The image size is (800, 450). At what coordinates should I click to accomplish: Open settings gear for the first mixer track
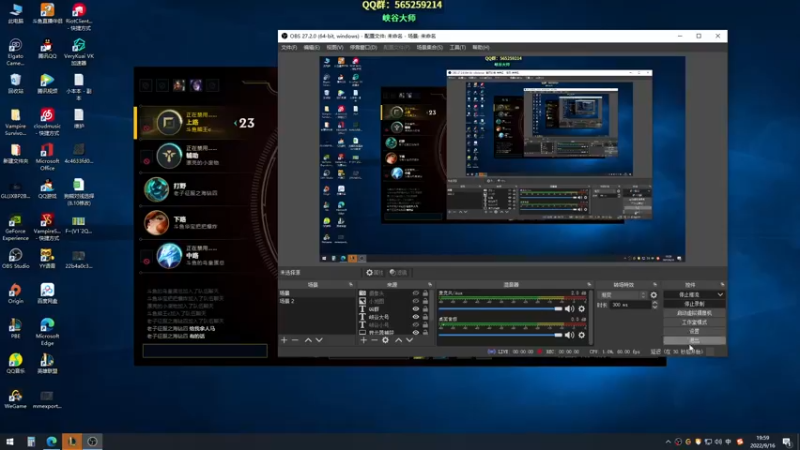[x=582, y=309]
